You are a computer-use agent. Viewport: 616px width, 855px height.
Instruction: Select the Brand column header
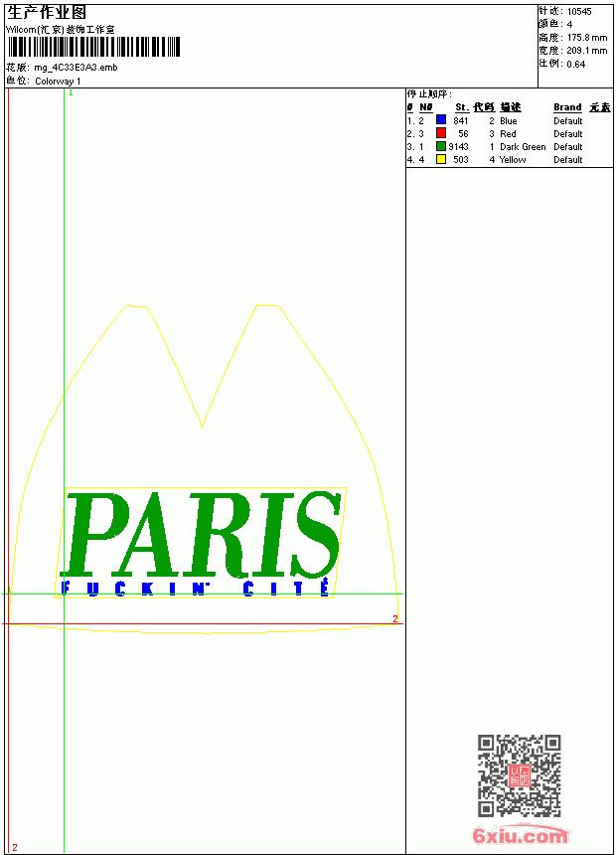tap(567, 107)
